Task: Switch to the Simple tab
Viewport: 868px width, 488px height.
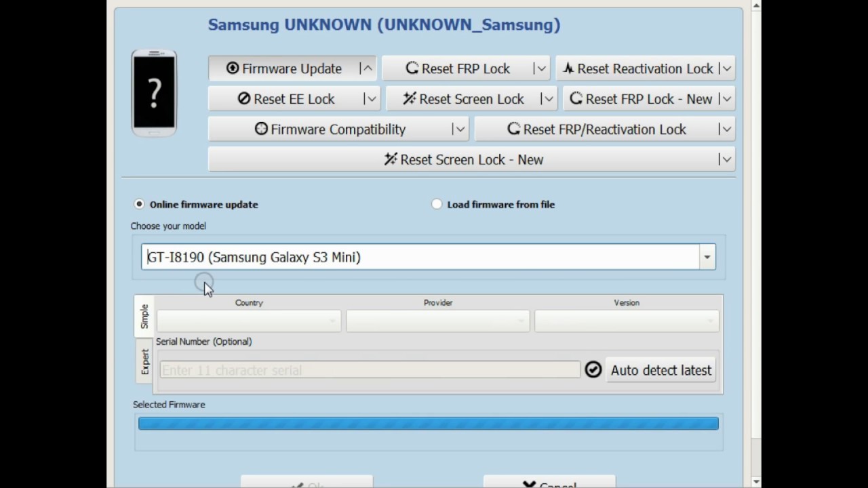Action: point(144,317)
